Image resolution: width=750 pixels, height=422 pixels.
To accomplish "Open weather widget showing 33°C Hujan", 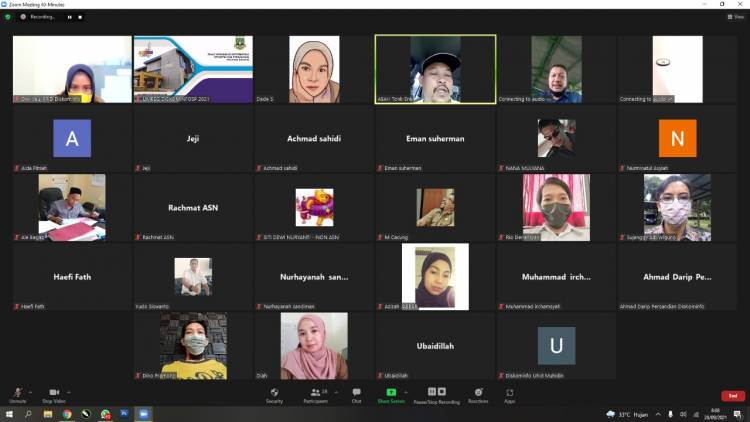I will tap(627, 414).
